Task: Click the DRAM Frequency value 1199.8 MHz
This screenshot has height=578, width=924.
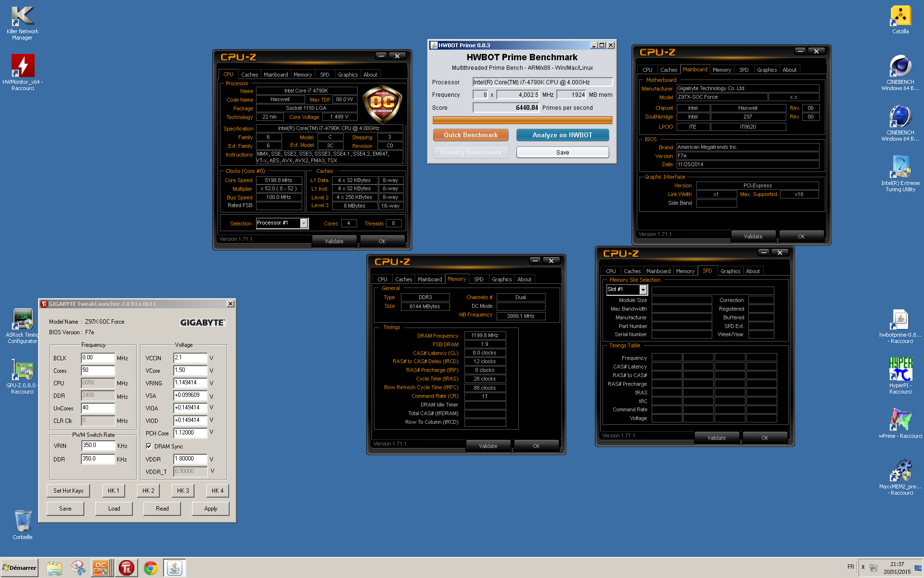Action: coord(485,336)
